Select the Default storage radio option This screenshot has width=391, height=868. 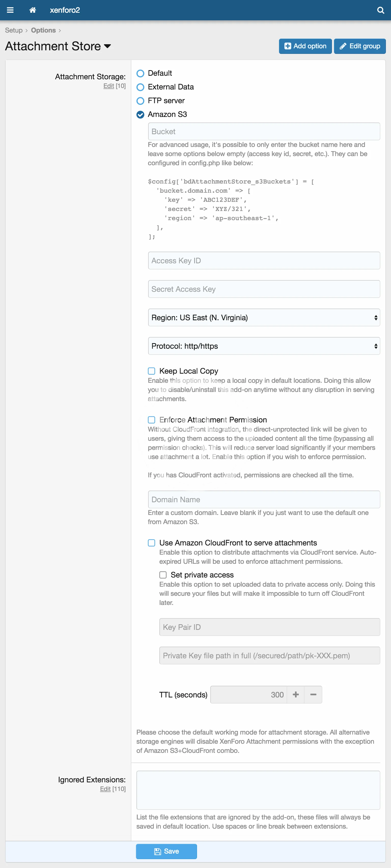tap(140, 73)
